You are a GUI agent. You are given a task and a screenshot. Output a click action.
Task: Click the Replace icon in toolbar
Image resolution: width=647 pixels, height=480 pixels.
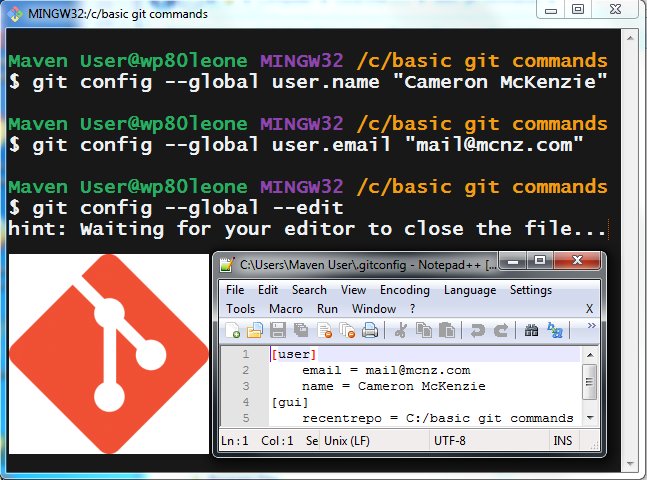[555, 331]
